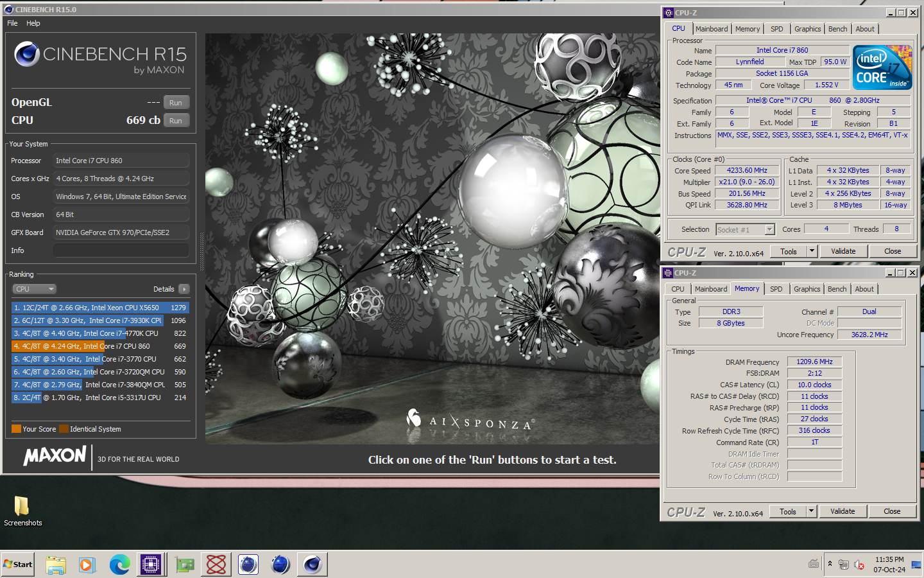Select ranking row Intel Core i7-3840QM
This screenshot has width=924, height=578.
(x=100, y=385)
